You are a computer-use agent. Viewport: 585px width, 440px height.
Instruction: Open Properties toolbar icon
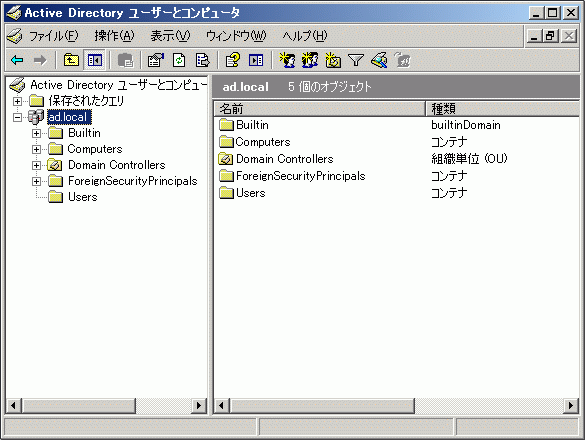pyautogui.click(x=156, y=60)
